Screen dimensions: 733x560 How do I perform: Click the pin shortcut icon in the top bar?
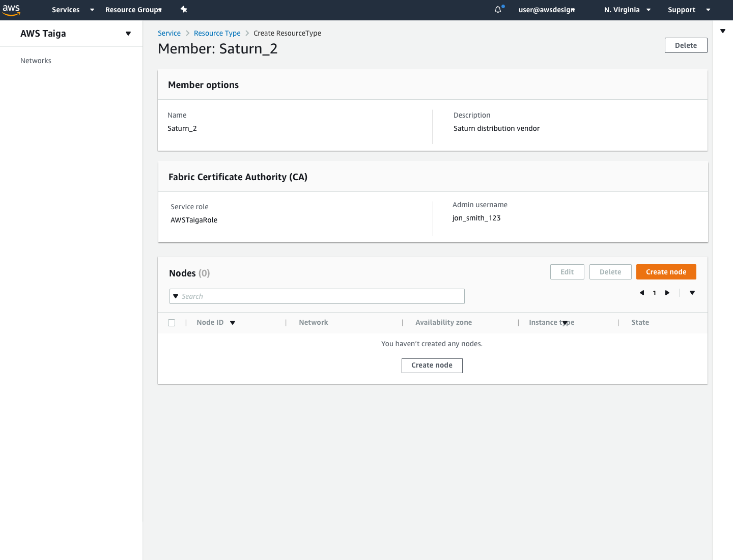(x=184, y=10)
